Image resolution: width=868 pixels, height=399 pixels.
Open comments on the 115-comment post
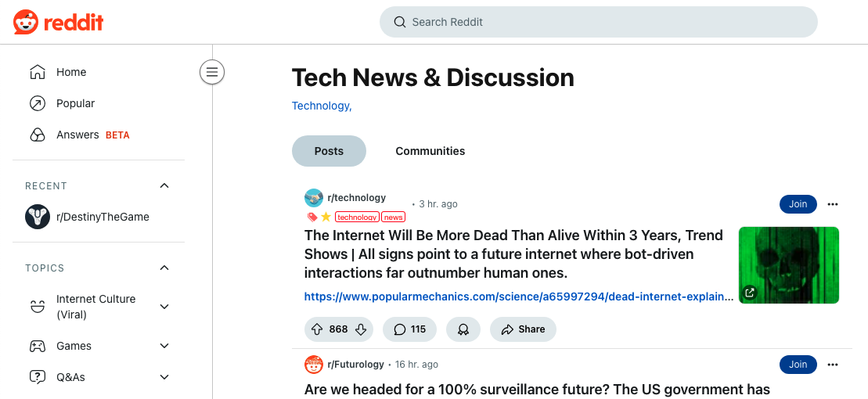click(409, 329)
